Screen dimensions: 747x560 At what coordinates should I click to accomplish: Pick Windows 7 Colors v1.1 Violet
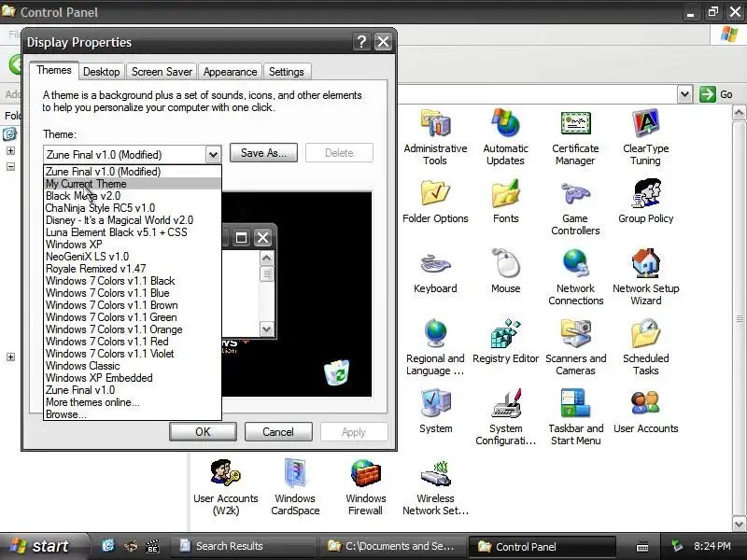[x=133, y=354]
